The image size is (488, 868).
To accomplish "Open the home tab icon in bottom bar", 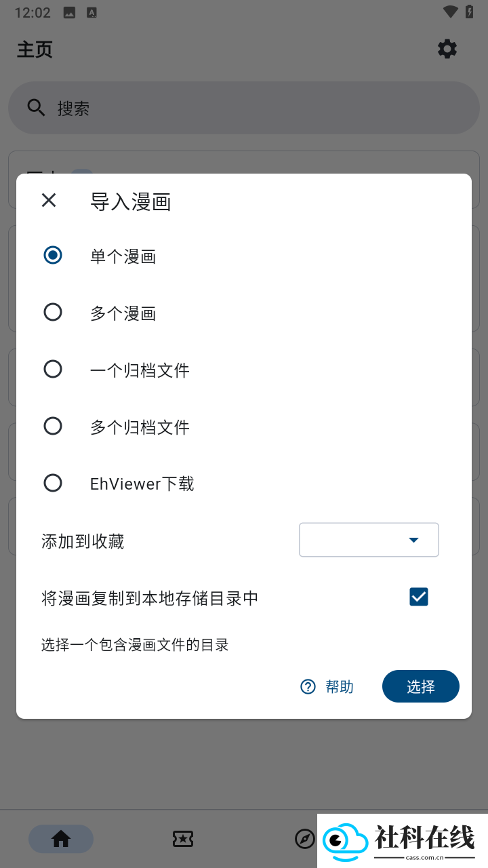I will (x=61, y=839).
